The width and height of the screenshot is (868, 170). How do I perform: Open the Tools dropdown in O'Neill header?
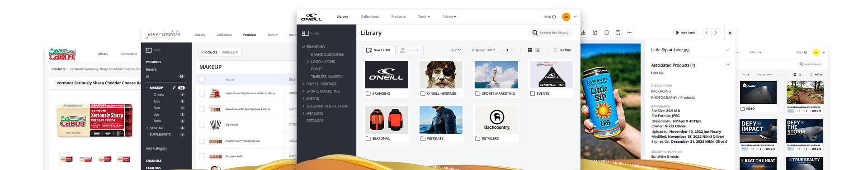424,17
